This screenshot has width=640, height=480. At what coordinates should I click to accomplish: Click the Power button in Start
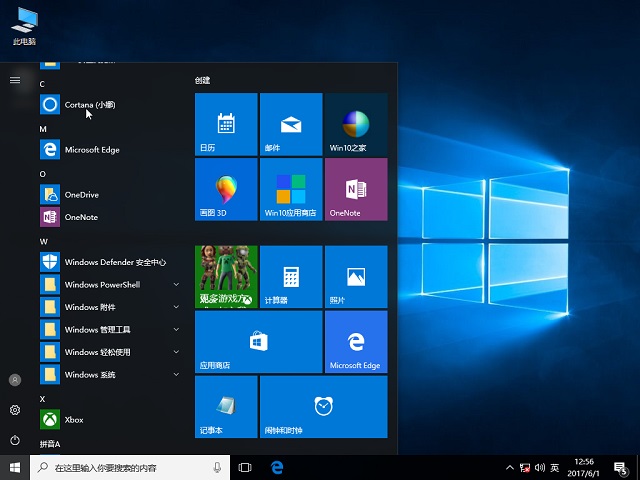pos(15,440)
